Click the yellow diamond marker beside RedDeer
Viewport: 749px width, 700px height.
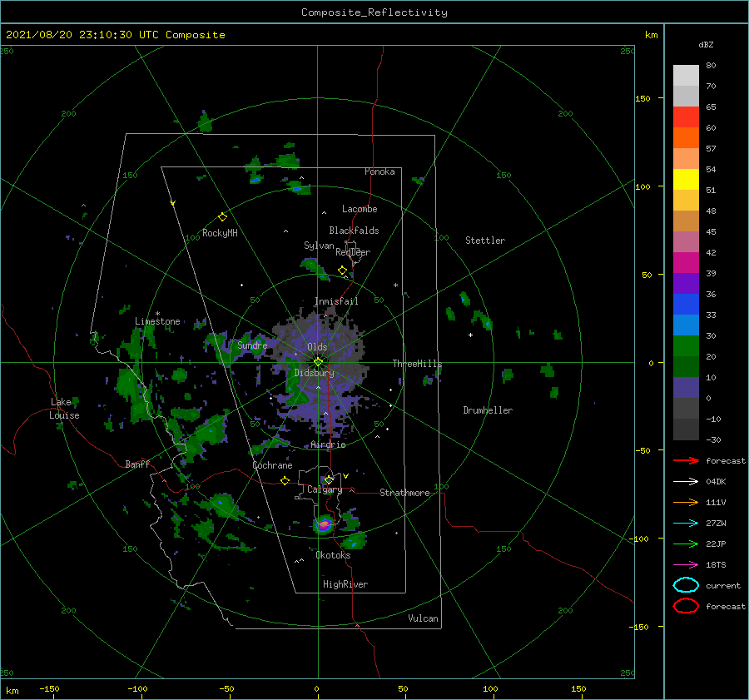[342, 271]
